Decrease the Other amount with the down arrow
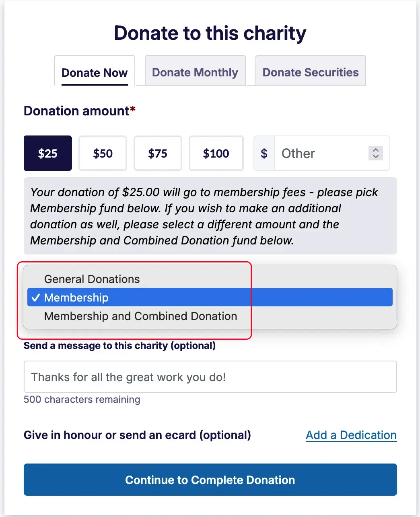This screenshot has height=517, width=420. point(376,156)
